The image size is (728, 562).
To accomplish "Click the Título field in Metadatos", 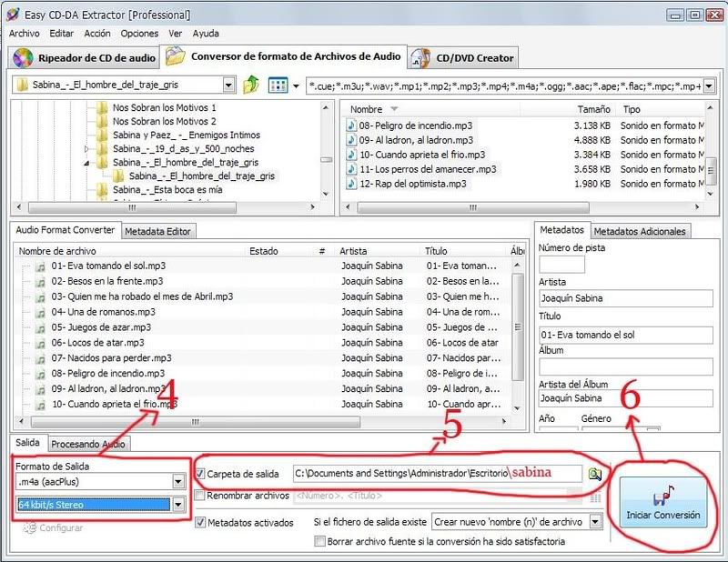I will [x=626, y=335].
